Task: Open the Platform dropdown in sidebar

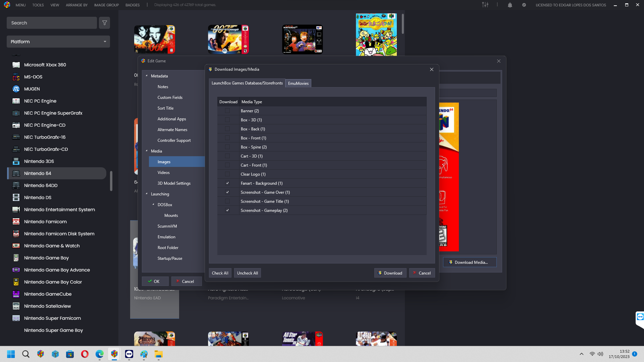Action: pyautogui.click(x=58, y=42)
